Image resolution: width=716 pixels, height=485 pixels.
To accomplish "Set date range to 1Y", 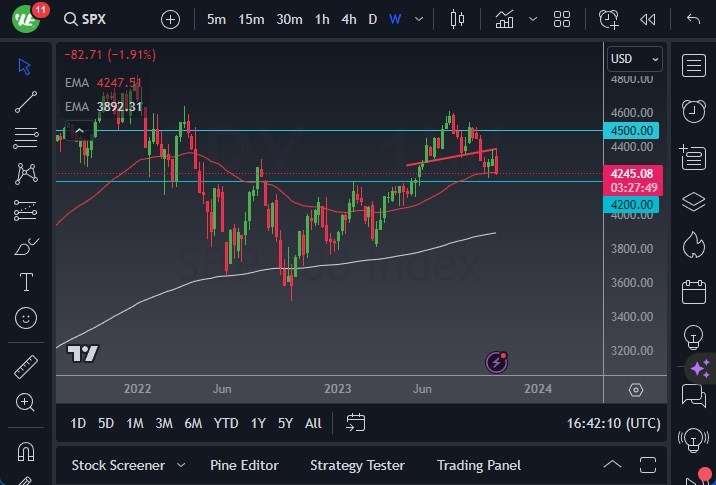I will click(x=258, y=423).
